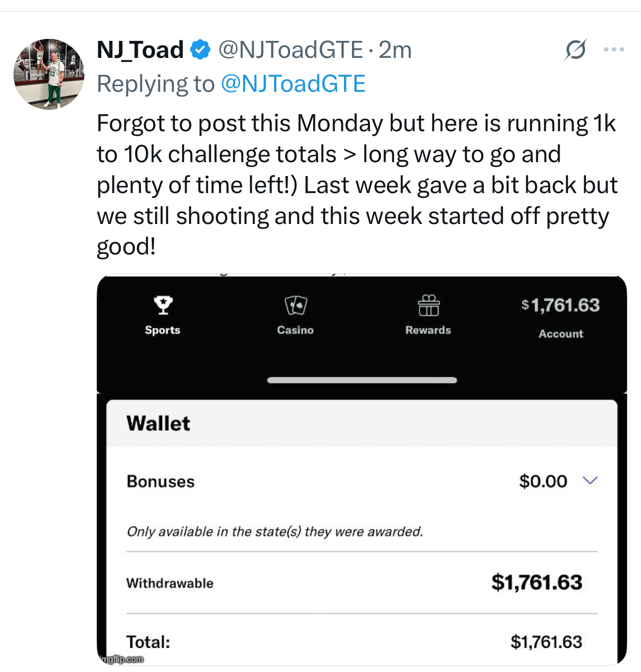Expand the Bonuses chevron arrow
This screenshot has height=672, width=641.
point(590,480)
